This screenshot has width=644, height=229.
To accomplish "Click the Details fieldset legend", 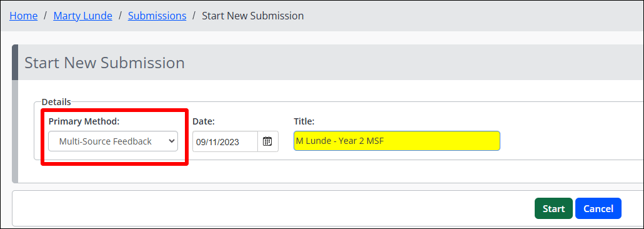I will [x=56, y=102].
